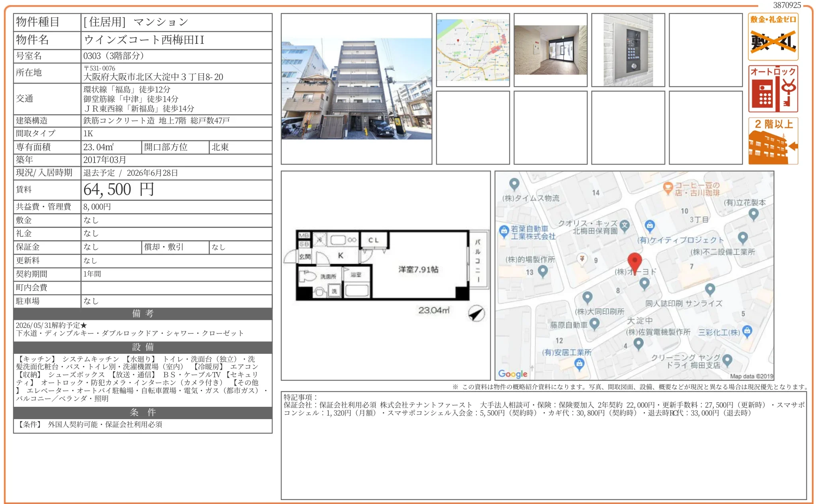Click 若葉自動車工業 map marker
This screenshot has height=504, width=819.
[504, 231]
